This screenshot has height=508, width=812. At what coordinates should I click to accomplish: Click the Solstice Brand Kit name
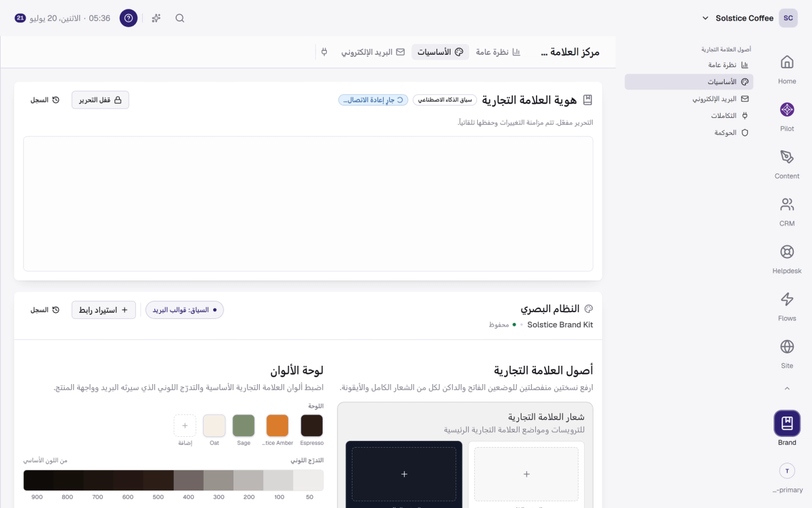click(560, 324)
